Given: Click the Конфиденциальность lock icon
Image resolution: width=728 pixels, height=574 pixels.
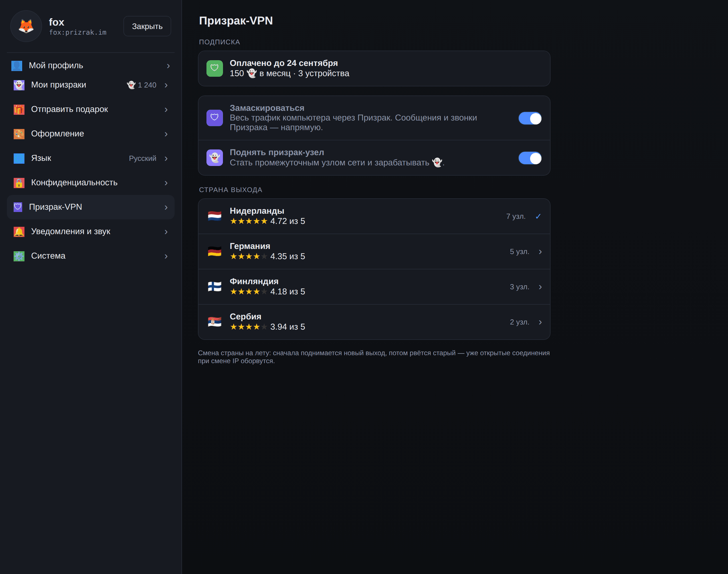Looking at the screenshot, I should tap(19, 183).
